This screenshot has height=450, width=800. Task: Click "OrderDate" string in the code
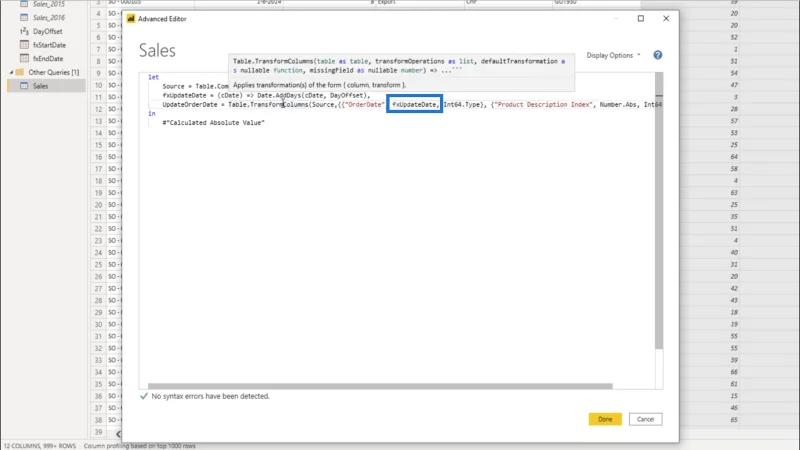coord(365,105)
